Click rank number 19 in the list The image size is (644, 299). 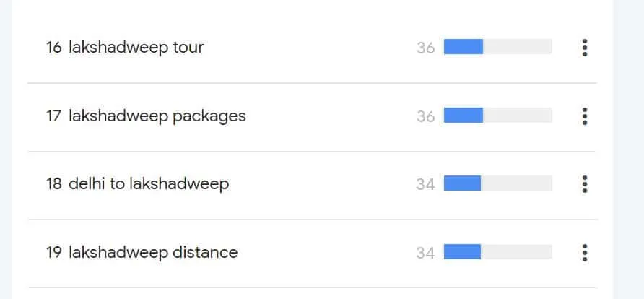pyautogui.click(x=54, y=253)
